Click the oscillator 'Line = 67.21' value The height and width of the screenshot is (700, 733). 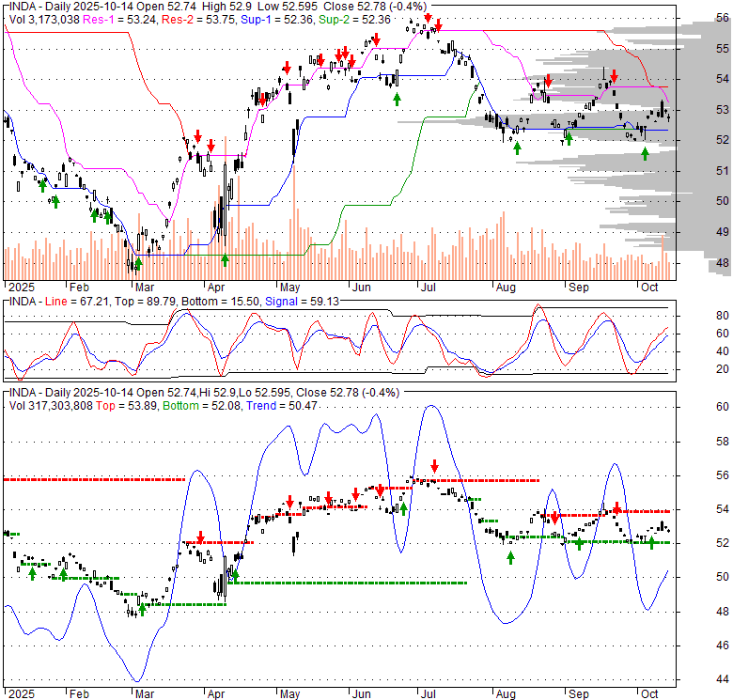tap(77, 302)
